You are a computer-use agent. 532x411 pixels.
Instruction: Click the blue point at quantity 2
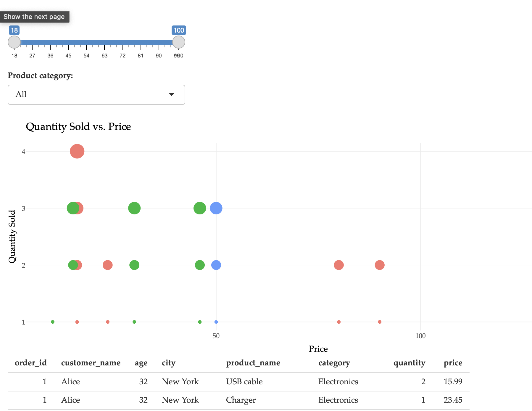[216, 265]
